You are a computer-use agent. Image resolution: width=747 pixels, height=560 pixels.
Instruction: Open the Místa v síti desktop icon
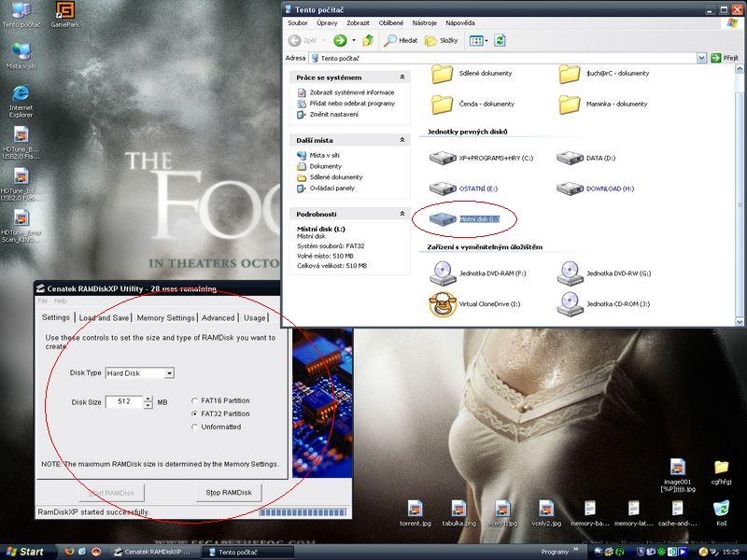21,55
